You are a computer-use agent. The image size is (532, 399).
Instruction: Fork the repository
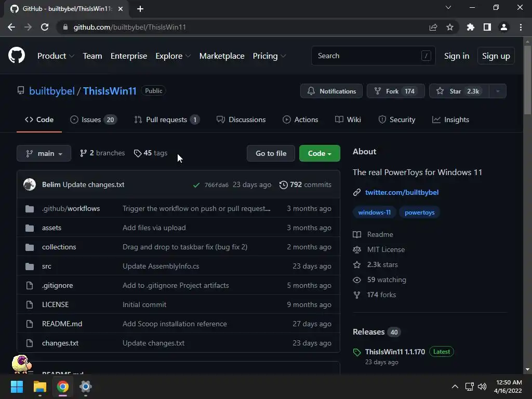click(395, 91)
